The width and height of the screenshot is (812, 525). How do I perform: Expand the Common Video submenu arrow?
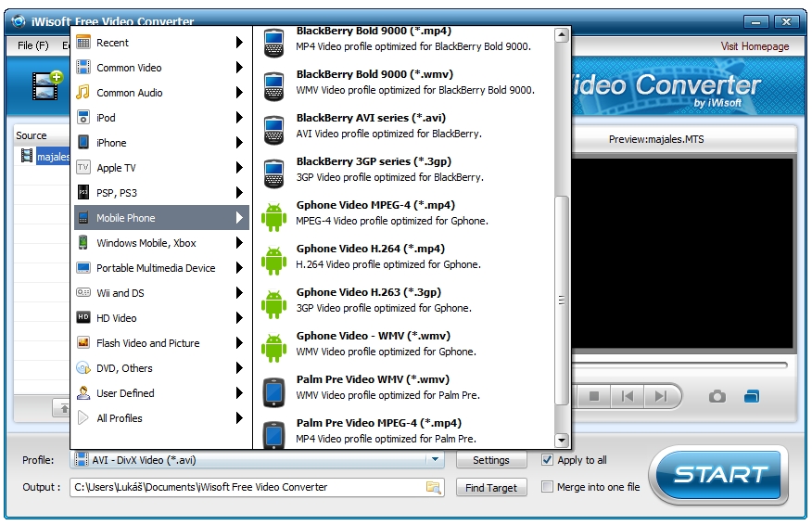coord(239,68)
